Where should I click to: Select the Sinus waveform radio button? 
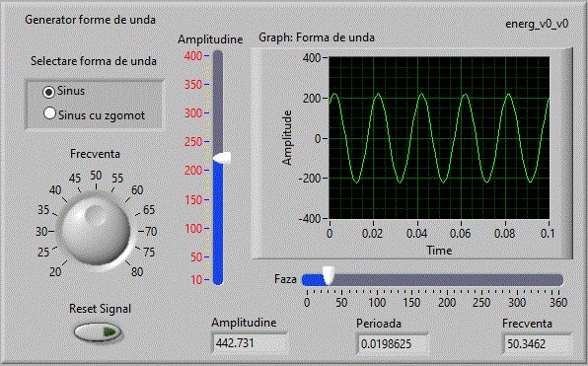pyautogui.click(x=48, y=92)
